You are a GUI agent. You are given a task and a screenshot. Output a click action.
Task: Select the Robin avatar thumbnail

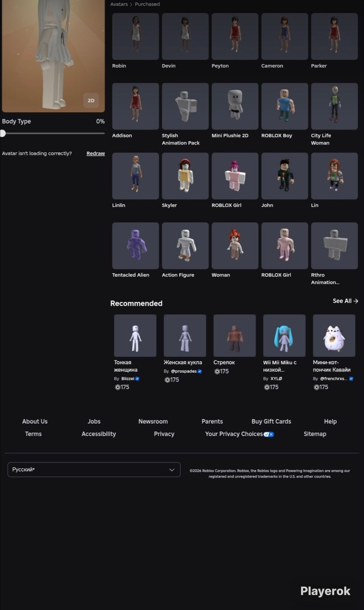pos(135,36)
